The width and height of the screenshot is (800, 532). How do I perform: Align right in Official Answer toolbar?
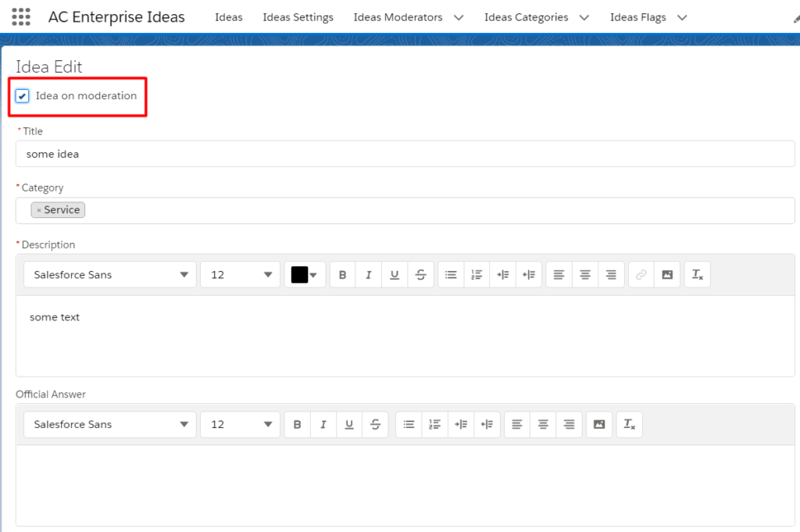[570, 424]
